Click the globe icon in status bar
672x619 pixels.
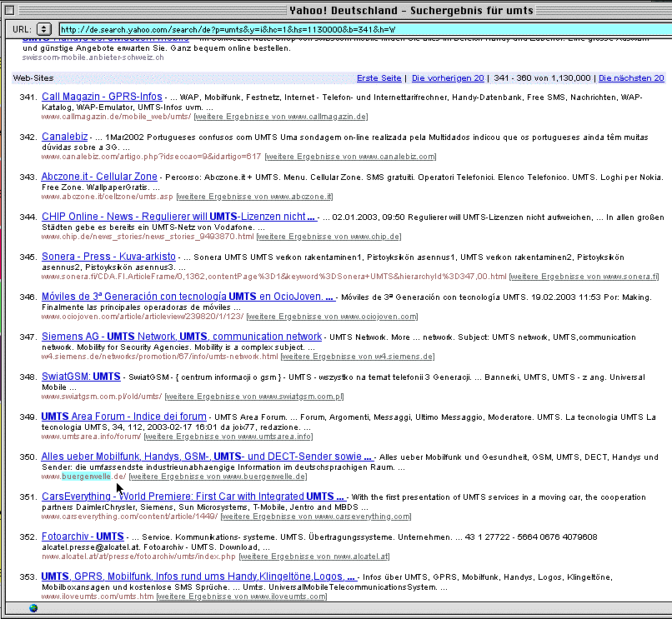click(33, 607)
